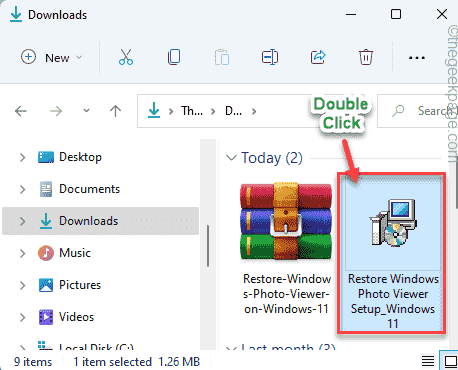Cut the selected file with scissors icon
Viewport: 458px width, 370px height.
[x=126, y=57]
